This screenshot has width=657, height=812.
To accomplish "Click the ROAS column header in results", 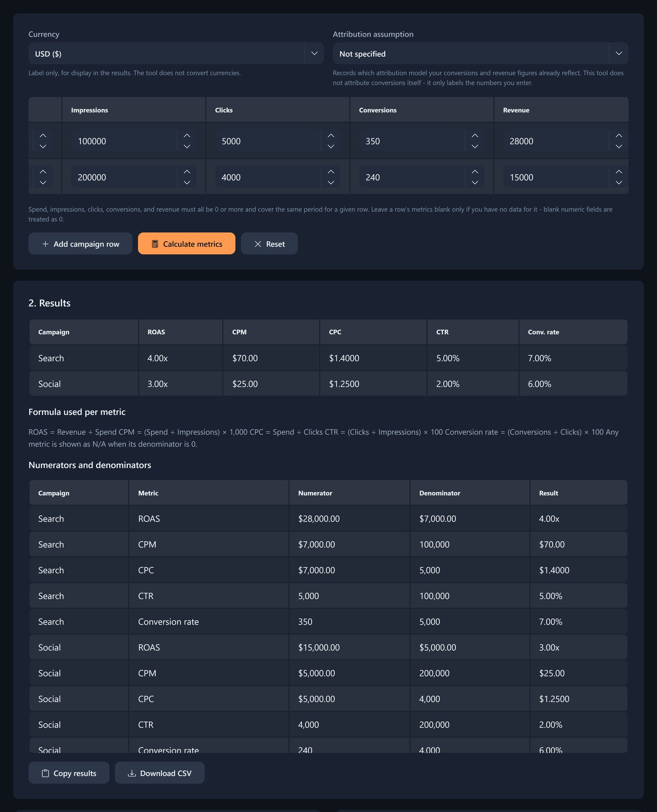I will pos(181,332).
